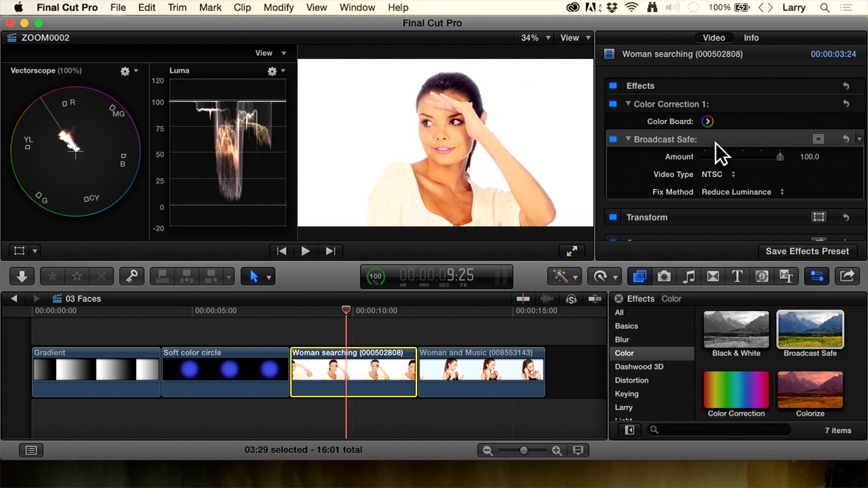Open Vectorscope gear settings menu

(x=128, y=71)
